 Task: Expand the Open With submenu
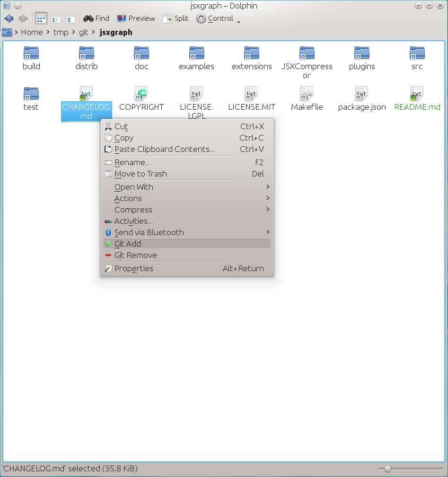(187, 187)
